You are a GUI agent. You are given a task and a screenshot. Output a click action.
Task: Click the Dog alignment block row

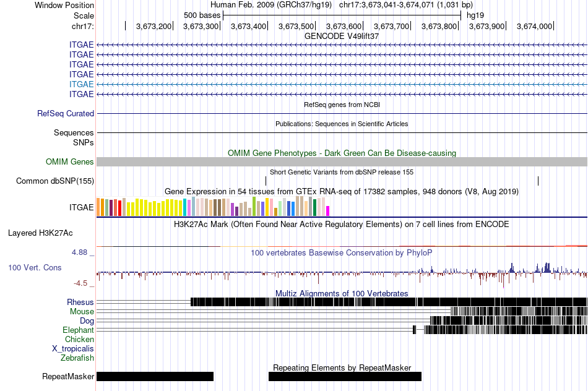[x=509, y=320]
